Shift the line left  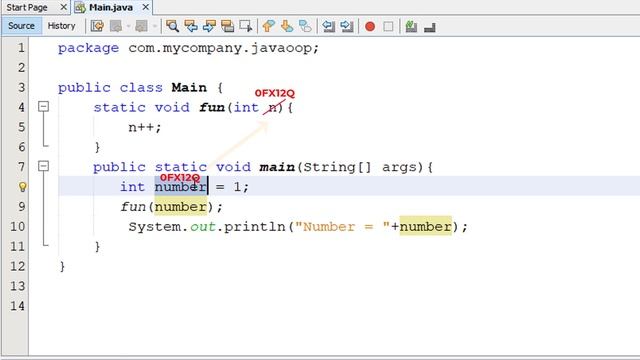[328, 27]
